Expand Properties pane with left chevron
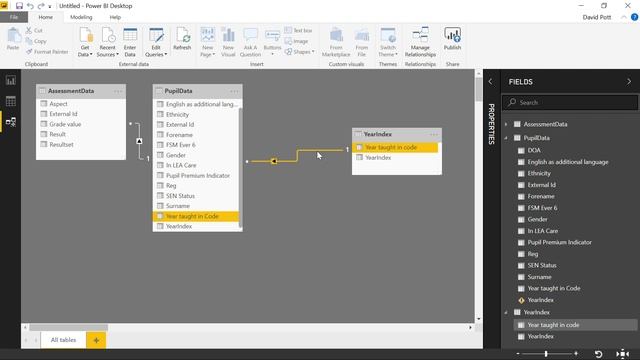 tap(490, 82)
